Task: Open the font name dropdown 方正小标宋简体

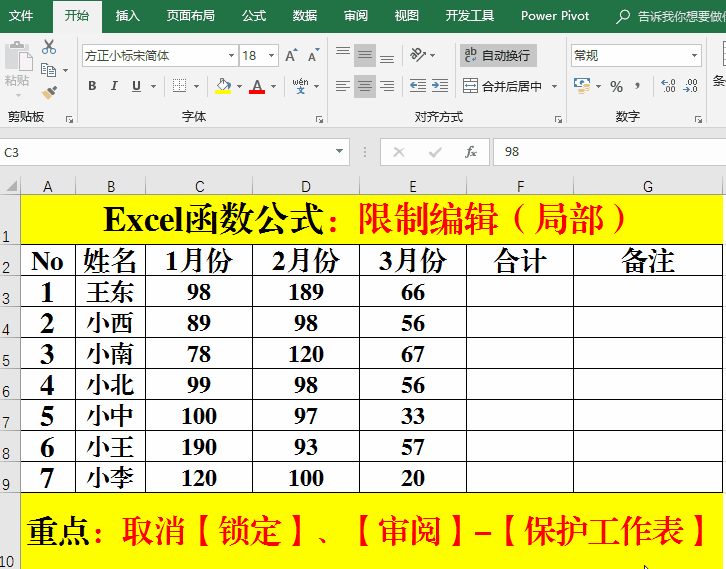Action: 159,56
